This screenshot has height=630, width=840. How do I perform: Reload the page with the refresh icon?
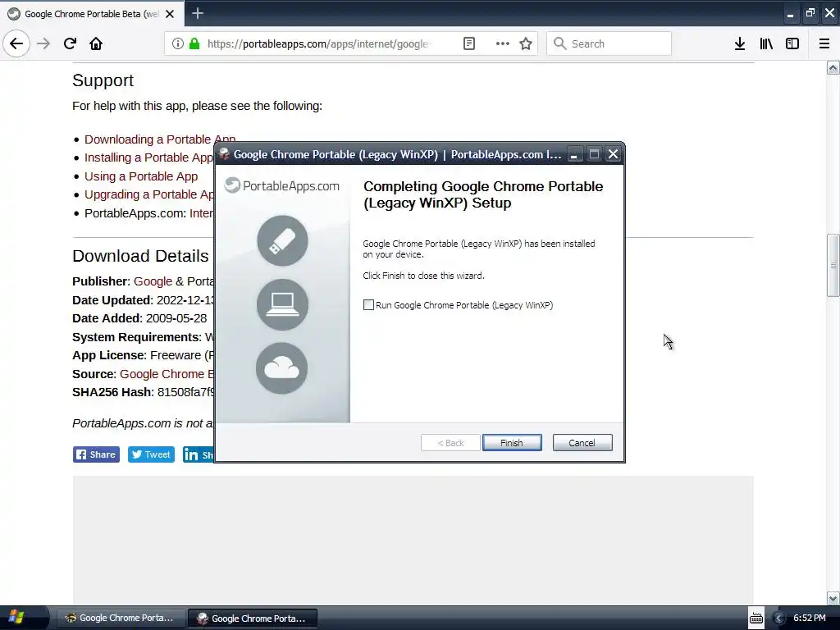70,43
